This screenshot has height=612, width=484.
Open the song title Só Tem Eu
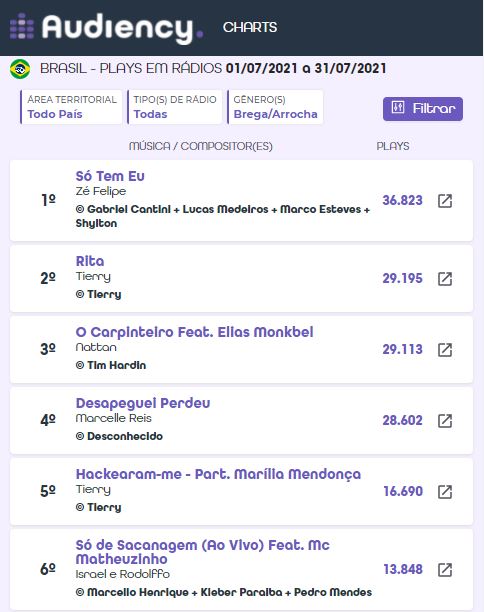pyautogui.click(x=110, y=176)
